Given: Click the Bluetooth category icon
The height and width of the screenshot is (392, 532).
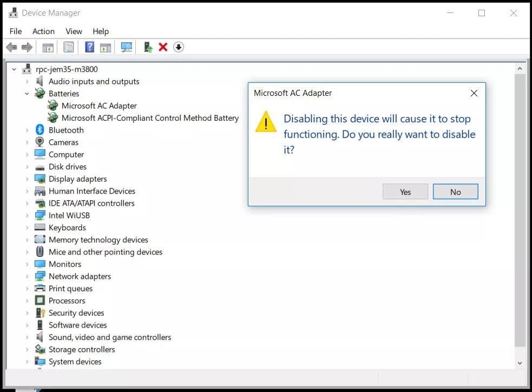Looking at the screenshot, I should 40,130.
